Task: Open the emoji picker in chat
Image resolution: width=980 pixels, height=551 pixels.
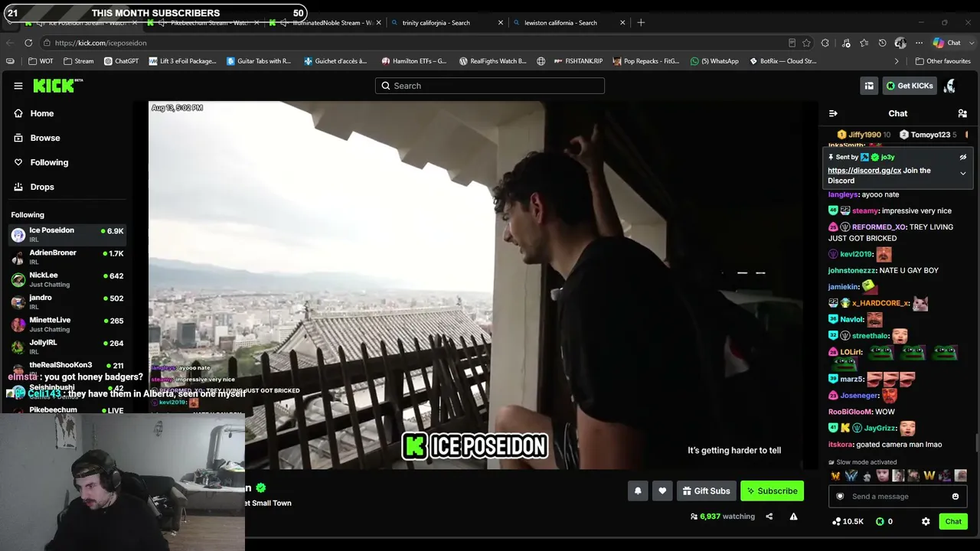Action: click(x=955, y=497)
